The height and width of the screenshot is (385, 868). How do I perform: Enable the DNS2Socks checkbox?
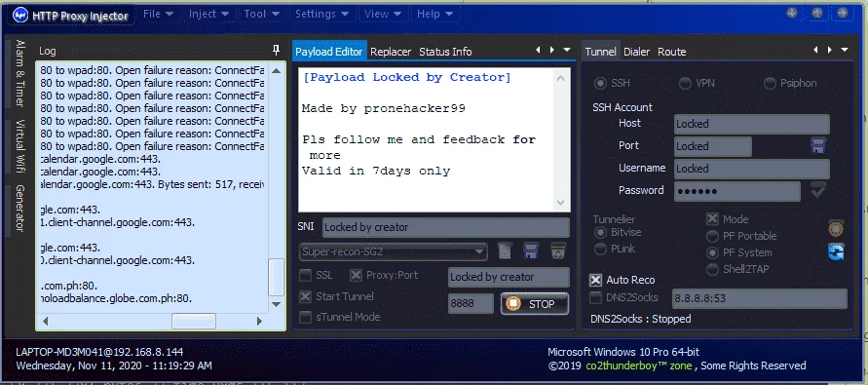click(595, 298)
